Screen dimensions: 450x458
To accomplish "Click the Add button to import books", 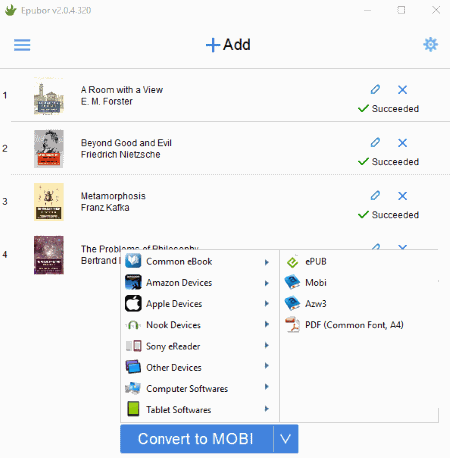I will (228, 45).
